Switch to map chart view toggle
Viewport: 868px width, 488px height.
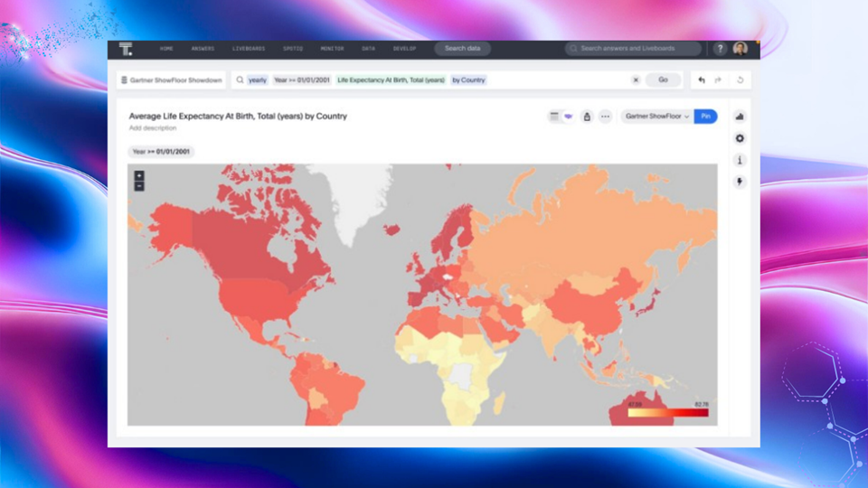[x=568, y=117]
